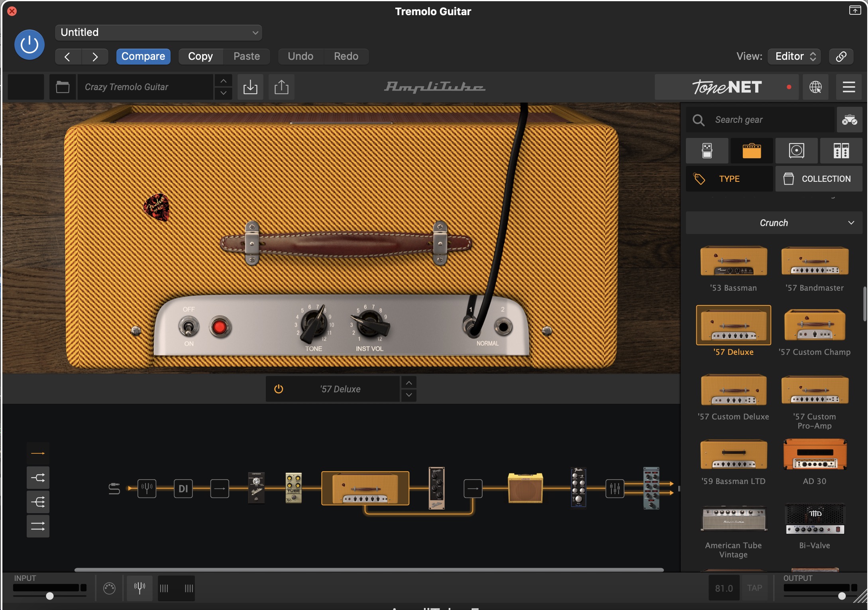Click the Undo button
Image resolution: width=868 pixels, height=610 pixels.
(x=300, y=56)
